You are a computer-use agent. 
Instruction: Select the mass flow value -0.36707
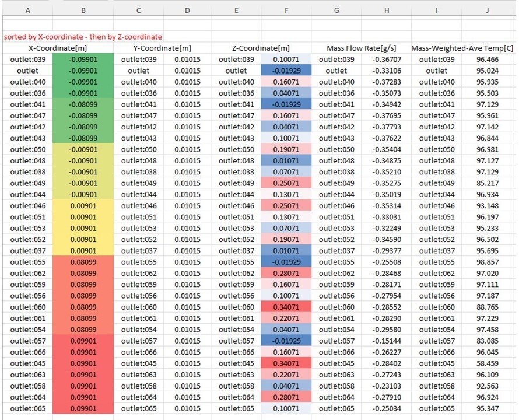(x=387, y=60)
